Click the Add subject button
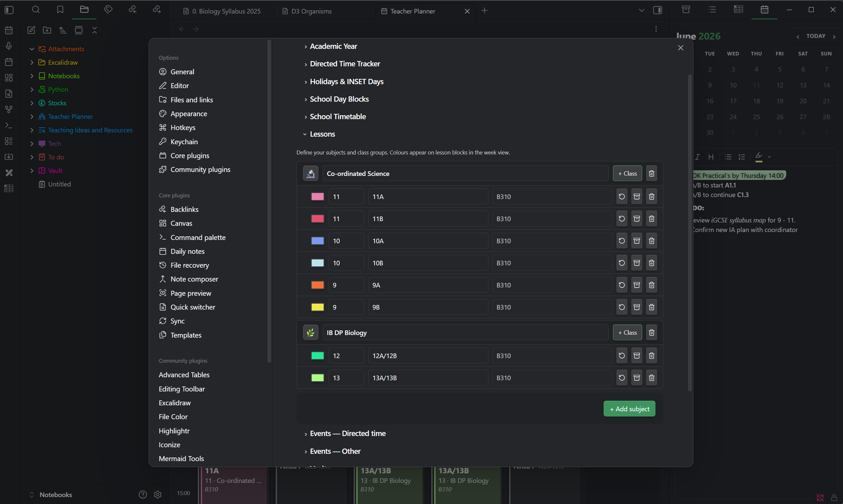 click(629, 409)
